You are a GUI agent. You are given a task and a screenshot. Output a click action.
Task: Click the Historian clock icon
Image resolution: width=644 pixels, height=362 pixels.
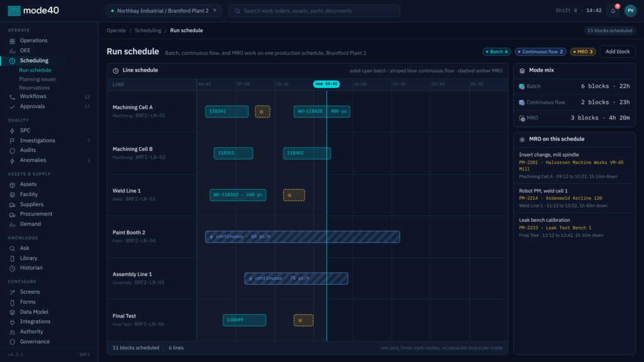[13, 268]
